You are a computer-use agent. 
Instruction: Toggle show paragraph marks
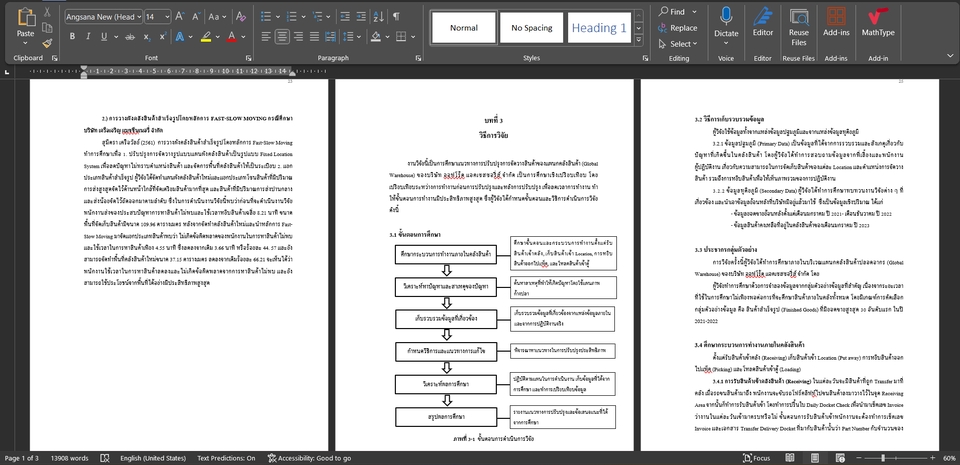(397, 17)
